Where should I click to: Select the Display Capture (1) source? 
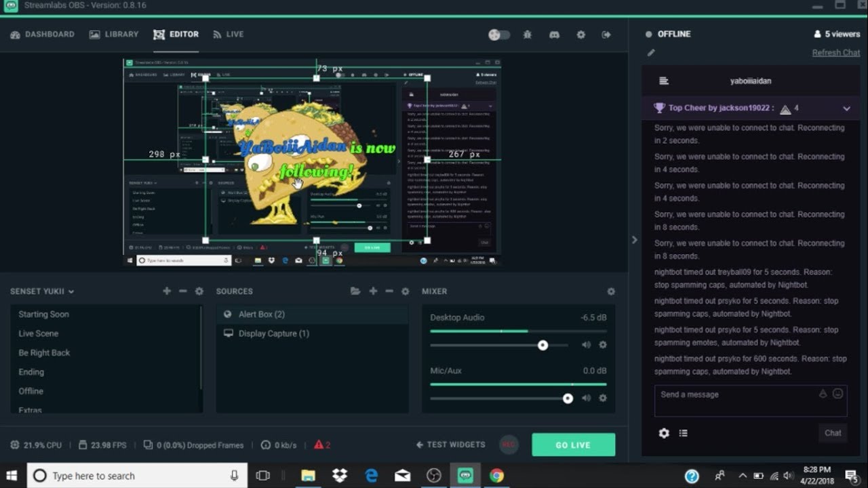pos(313,333)
